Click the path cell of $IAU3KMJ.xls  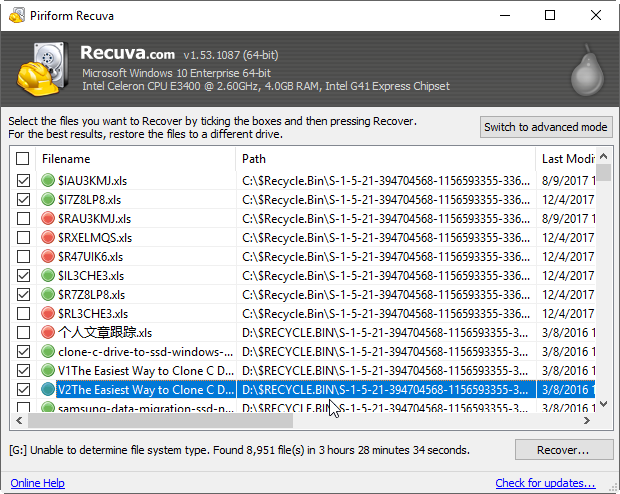tap(386, 181)
